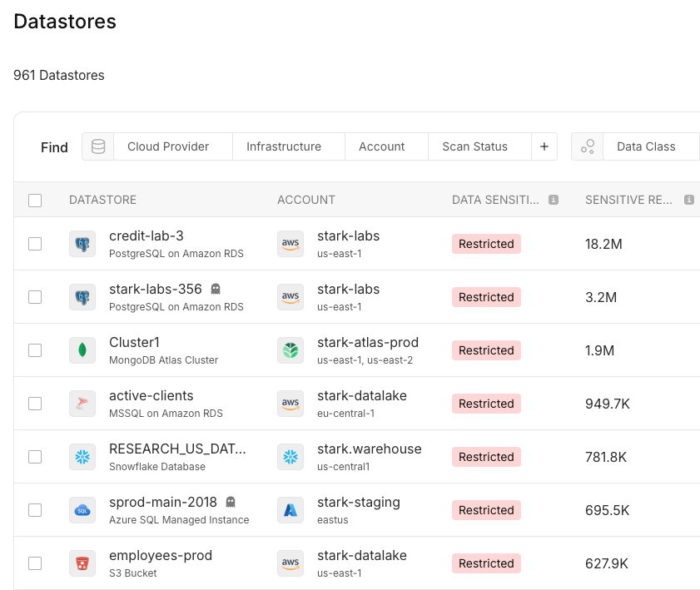Tick the sprod-main-2018 checkbox
This screenshot has height=590, width=700.
pyautogui.click(x=35, y=510)
